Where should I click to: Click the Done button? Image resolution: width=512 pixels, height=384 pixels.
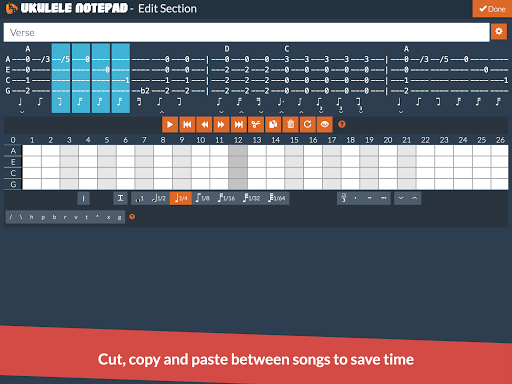tap(492, 9)
